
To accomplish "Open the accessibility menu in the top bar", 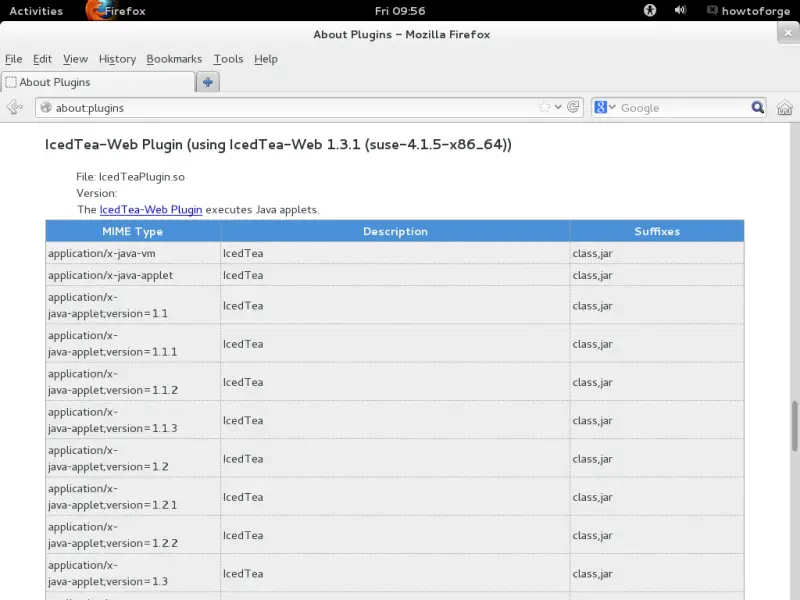I will tap(649, 10).
